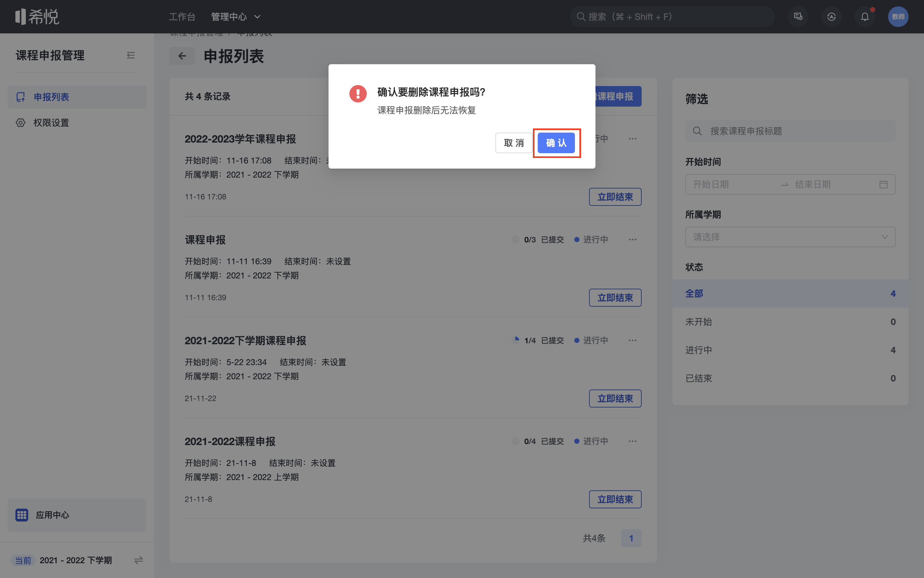Open more options for 课程申报 entry
924x578 pixels.
point(633,240)
